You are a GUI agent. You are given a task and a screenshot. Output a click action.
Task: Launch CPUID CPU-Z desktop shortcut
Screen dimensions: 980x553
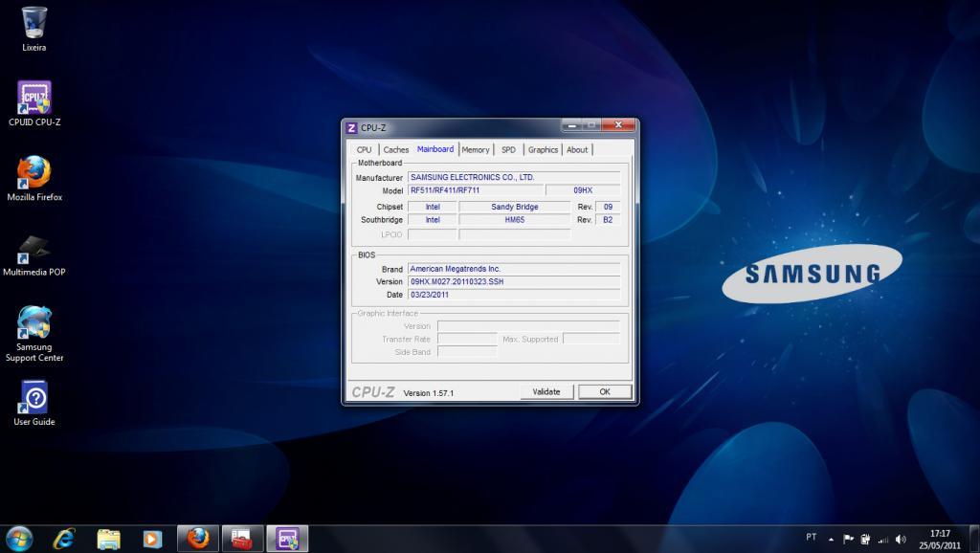pyautogui.click(x=34, y=103)
